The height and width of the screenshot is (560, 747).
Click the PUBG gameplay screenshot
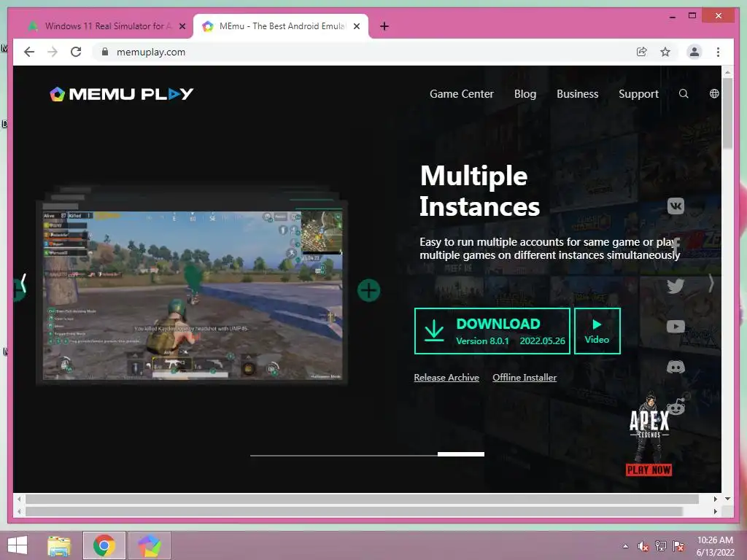(193, 295)
